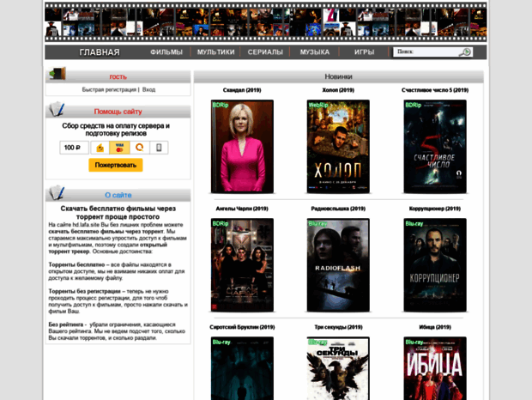Select the mobile phone payment icon
The width and height of the screenshot is (532, 400).
(x=159, y=148)
